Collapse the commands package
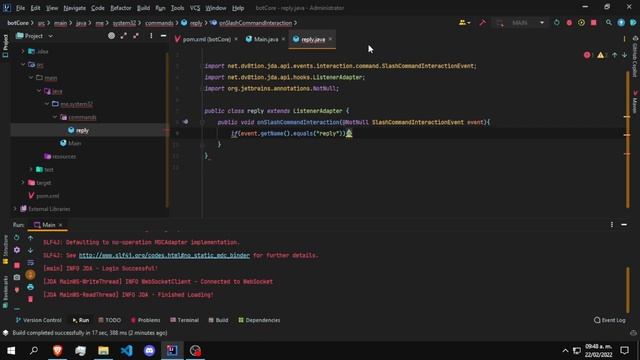This screenshot has height=360, width=640. [x=55, y=117]
